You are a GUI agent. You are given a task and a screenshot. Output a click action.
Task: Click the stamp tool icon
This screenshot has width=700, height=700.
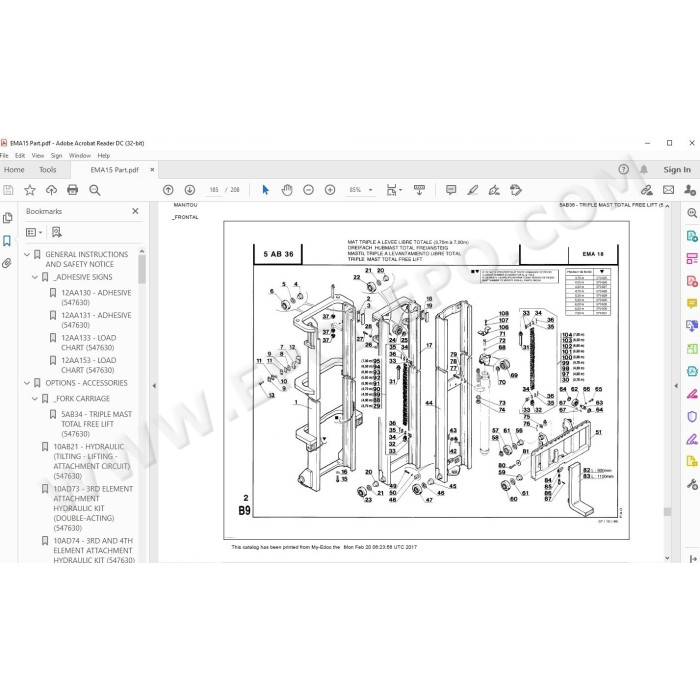516,190
